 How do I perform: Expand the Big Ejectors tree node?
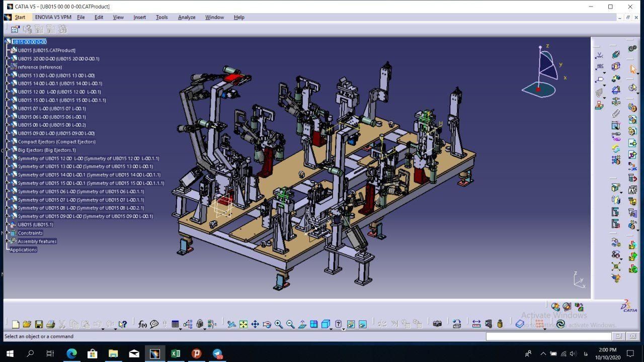click(8, 150)
